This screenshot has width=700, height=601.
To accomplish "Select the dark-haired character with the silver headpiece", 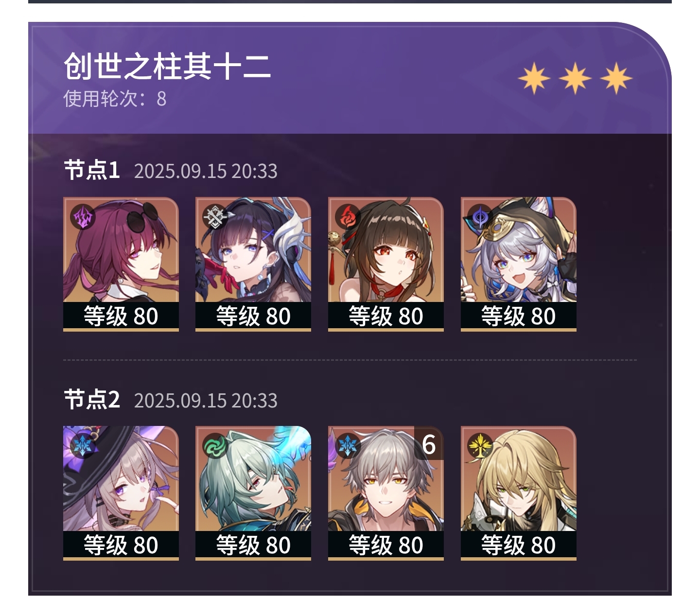I will [x=253, y=264].
